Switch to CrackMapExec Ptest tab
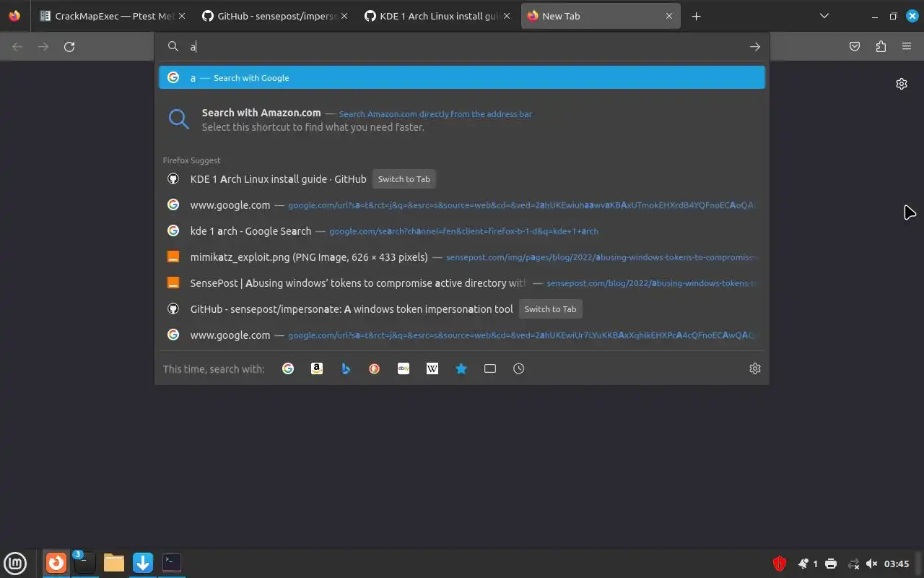 [x=111, y=16]
